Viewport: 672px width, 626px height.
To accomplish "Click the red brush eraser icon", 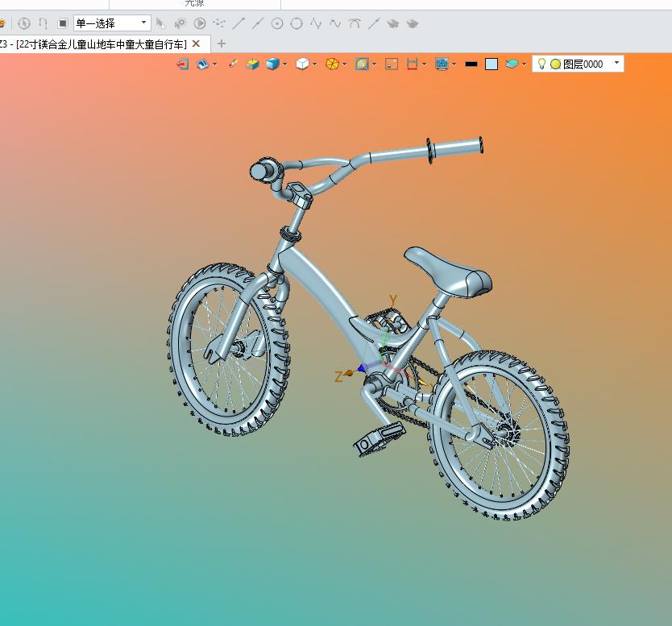I will (x=233, y=64).
